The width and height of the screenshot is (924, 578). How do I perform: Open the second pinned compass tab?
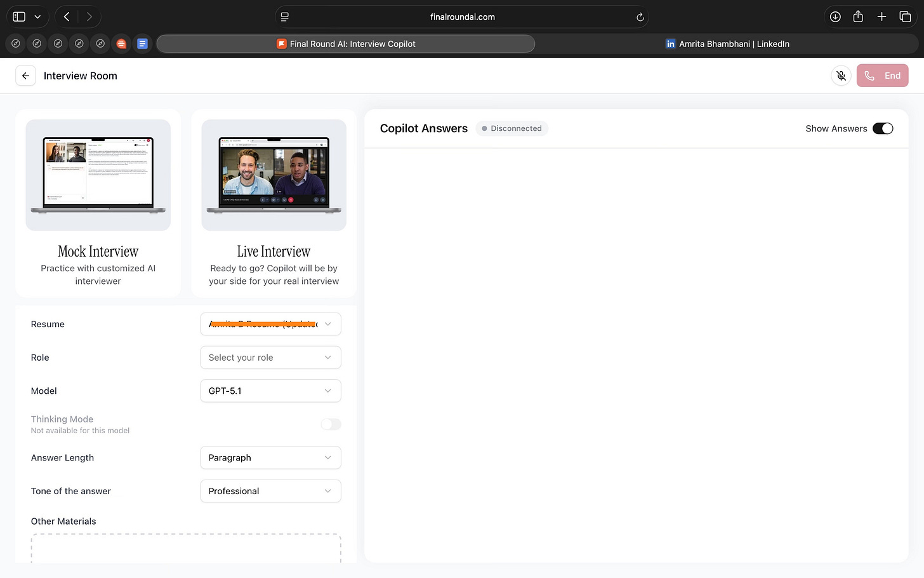[37, 44]
